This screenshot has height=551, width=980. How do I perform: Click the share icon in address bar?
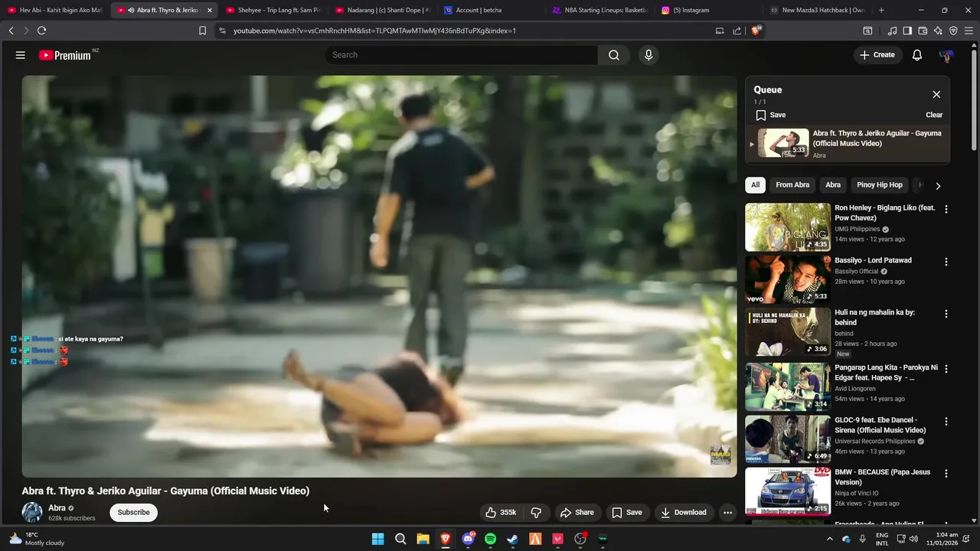click(x=737, y=31)
